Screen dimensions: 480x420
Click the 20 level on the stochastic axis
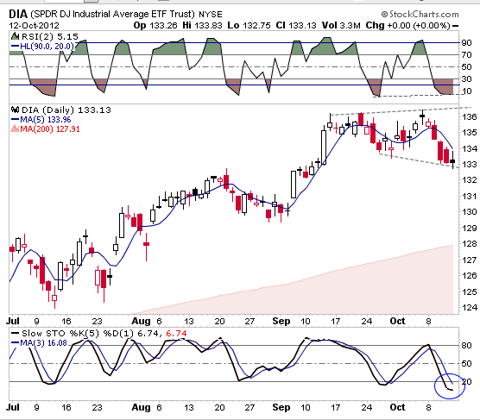point(466,382)
